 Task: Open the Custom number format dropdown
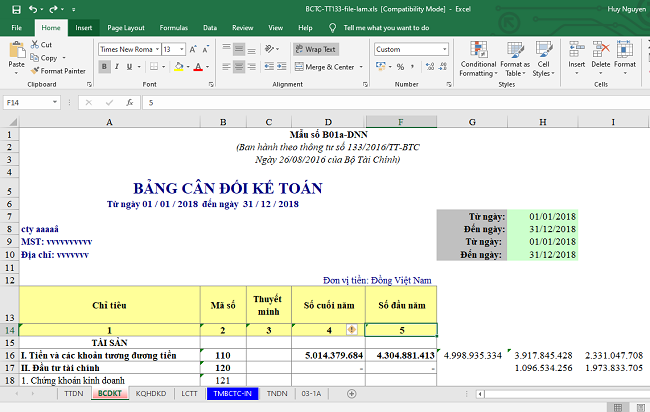tap(444, 49)
